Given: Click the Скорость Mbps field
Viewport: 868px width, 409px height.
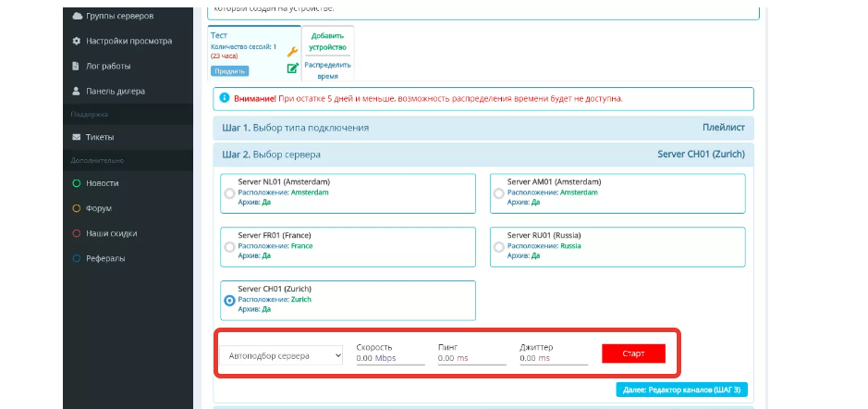Looking at the screenshot, I should 389,358.
